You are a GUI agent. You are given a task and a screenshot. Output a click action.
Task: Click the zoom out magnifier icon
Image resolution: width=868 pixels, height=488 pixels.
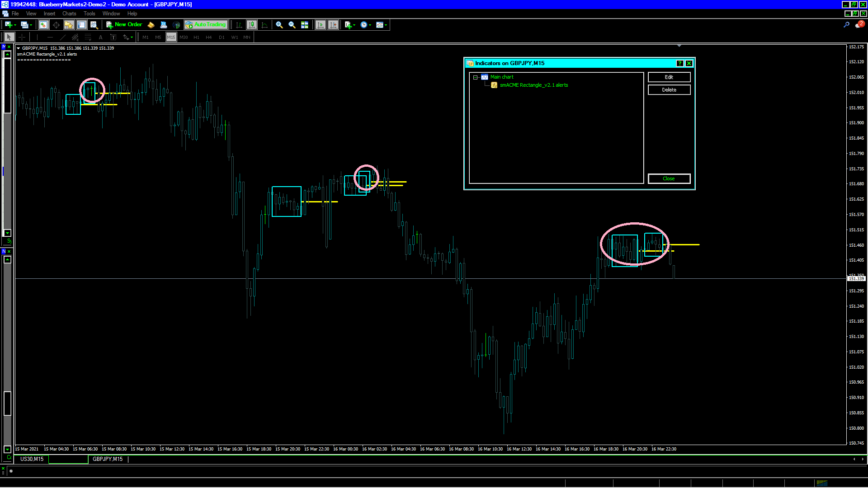pyautogui.click(x=292, y=25)
